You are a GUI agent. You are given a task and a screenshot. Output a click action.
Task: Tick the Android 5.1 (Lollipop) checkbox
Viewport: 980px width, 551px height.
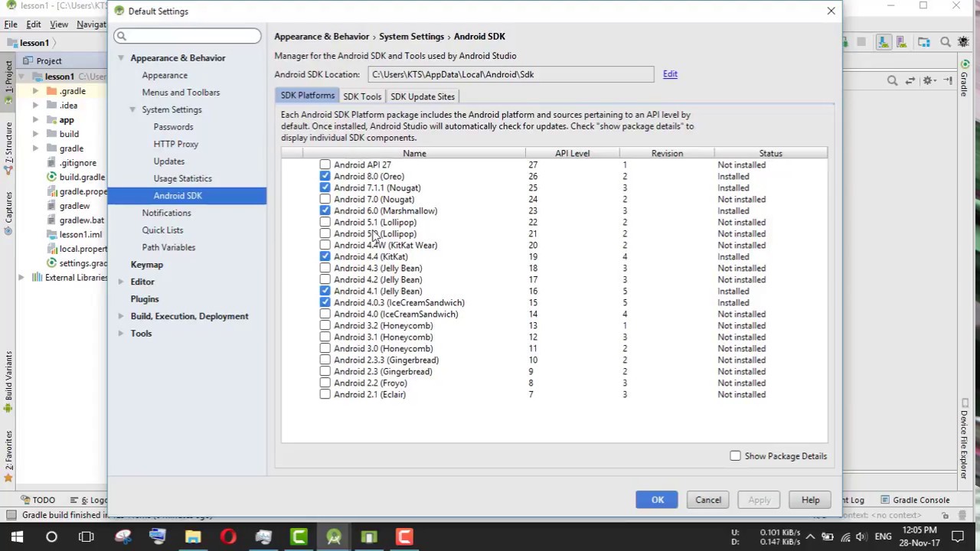(325, 222)
